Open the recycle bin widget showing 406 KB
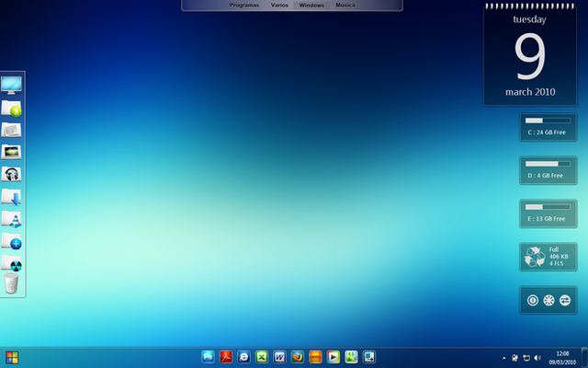 pyautogui.click(x=548, y=257)
